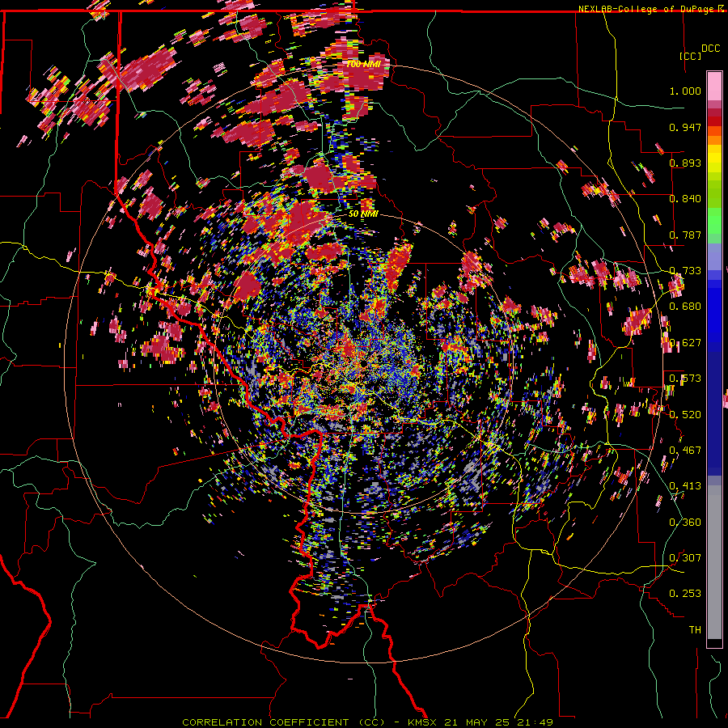Pick the pink top segment of color bar

714,86
